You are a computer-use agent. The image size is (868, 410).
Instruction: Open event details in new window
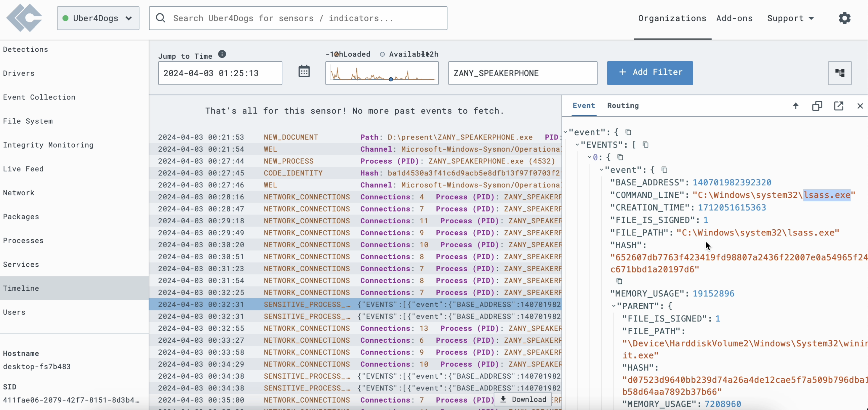(x=838, y=106)
